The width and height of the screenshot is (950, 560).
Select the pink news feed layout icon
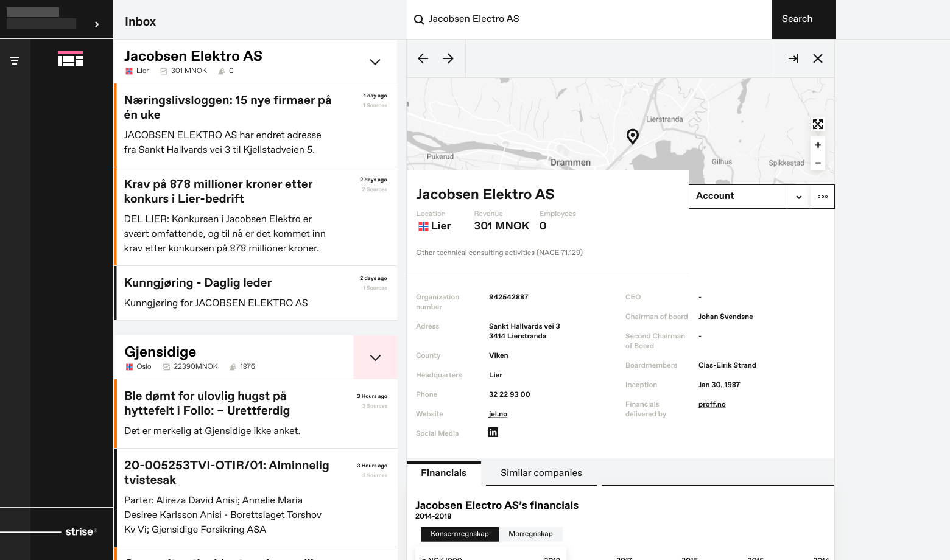[x=71, y=58]
